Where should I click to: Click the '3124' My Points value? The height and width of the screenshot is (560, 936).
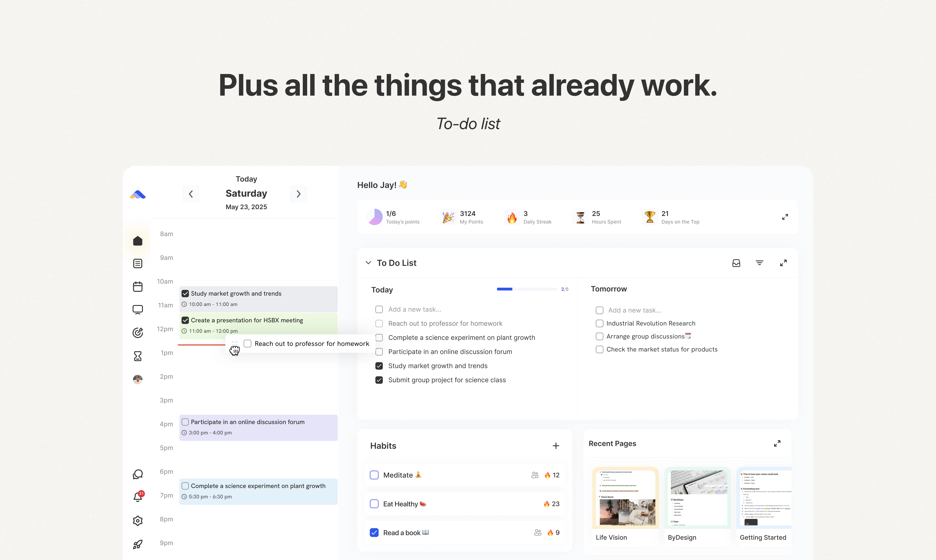pos(468,214)
